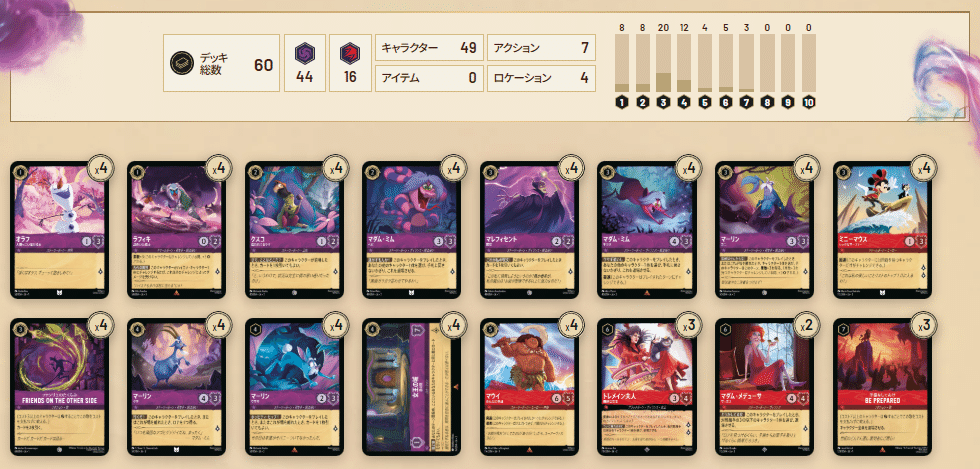
Task: Click the cost 10 hexagon icon
Action: (809, 102)
